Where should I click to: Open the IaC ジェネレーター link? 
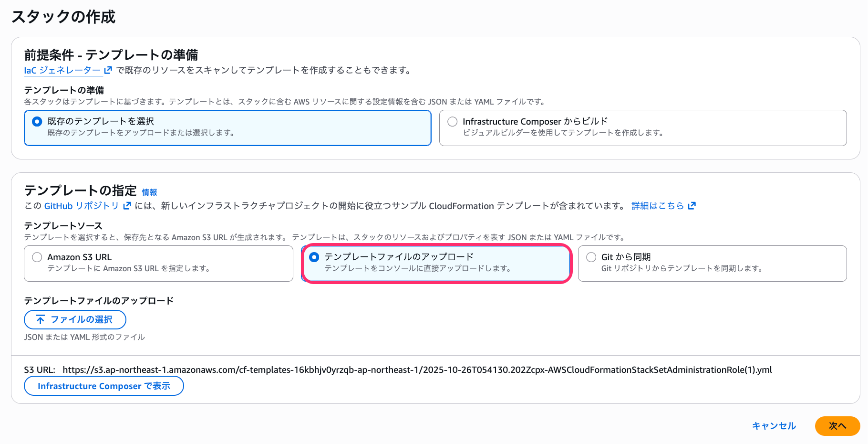pos(62,70)
